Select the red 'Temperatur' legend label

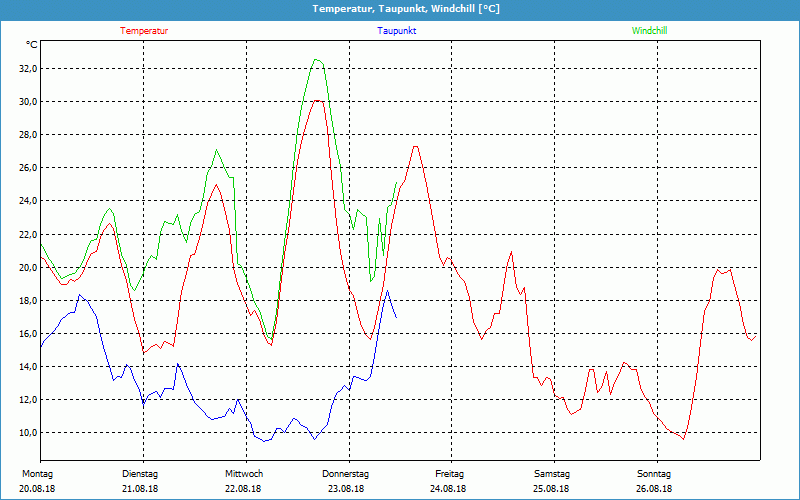coord(144,31)
